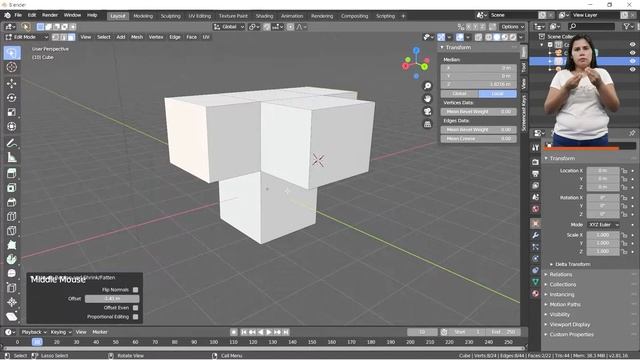Select the Transform tool
This screenshot has width=640, height=360.
[x=12, y=127]
